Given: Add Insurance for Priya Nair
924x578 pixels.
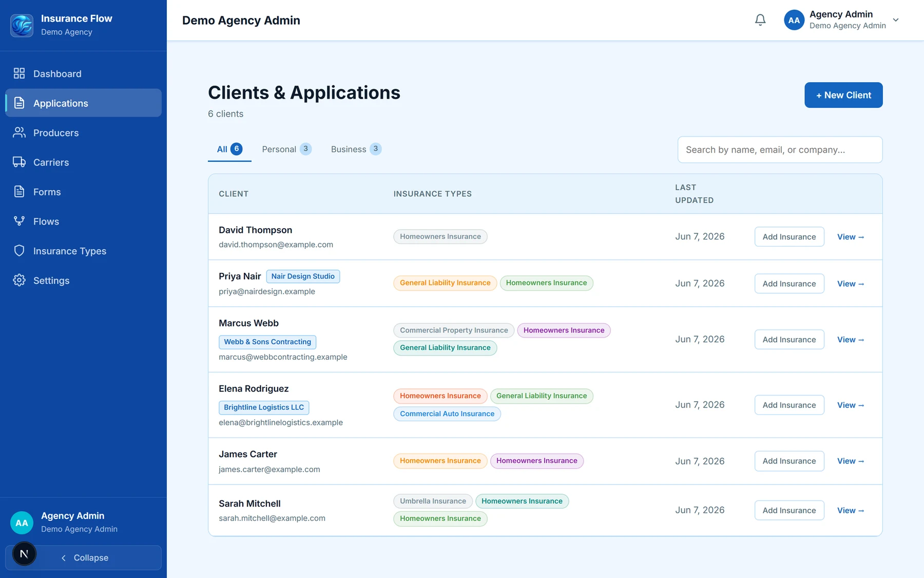Looking at the screenshot, I should [789, 284].
